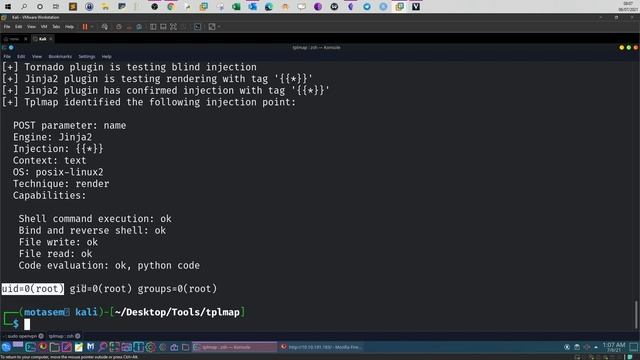640x360 pixels.
Task: Open Konsole File menu
Action: (7, 56)
